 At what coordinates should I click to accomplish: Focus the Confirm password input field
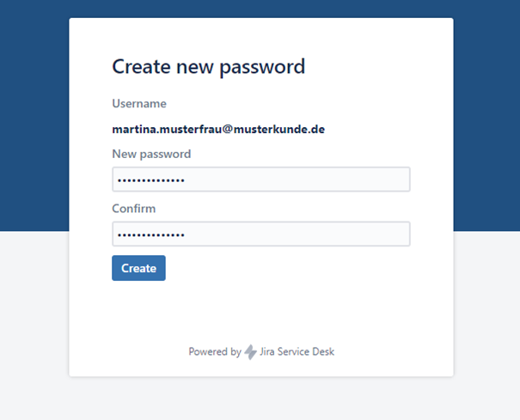pyautogui.click(x=261, y=234)
